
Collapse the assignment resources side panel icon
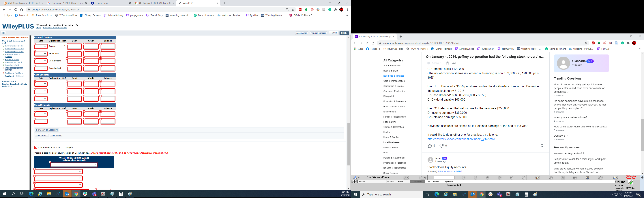pos(3,33)
